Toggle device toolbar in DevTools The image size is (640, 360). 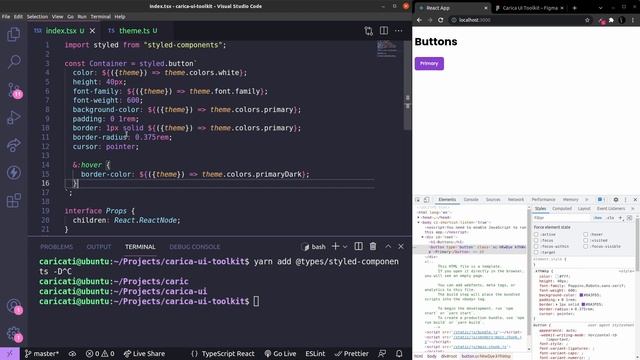coord(427,200)
